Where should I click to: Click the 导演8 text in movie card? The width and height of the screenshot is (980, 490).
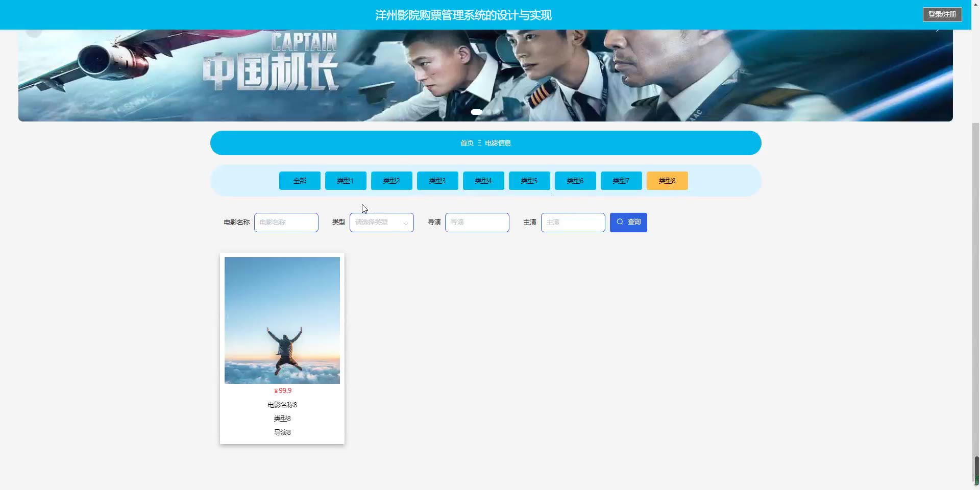282,432
